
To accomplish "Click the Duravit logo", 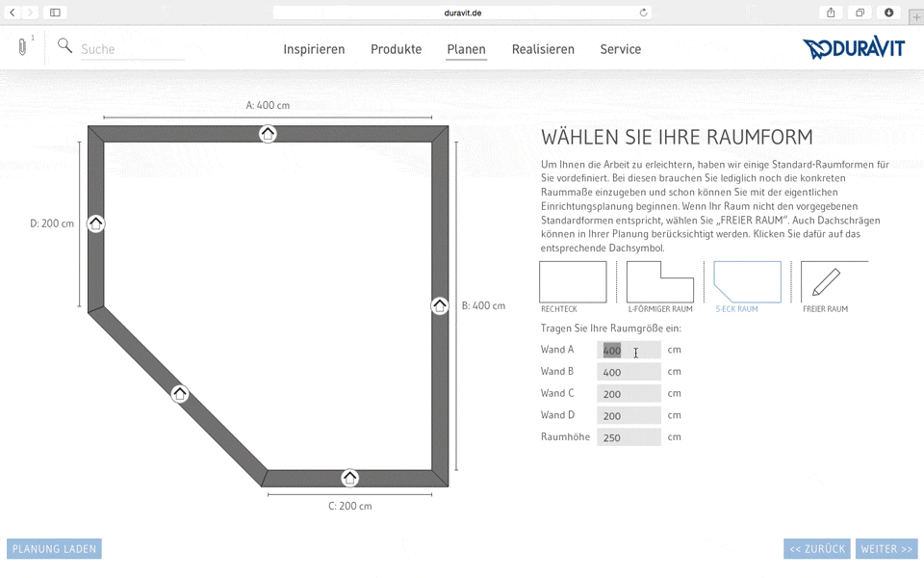I will [854, 49].
